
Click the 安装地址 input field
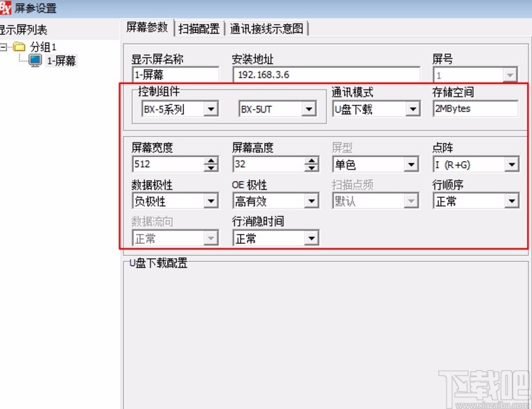[327, 74]
